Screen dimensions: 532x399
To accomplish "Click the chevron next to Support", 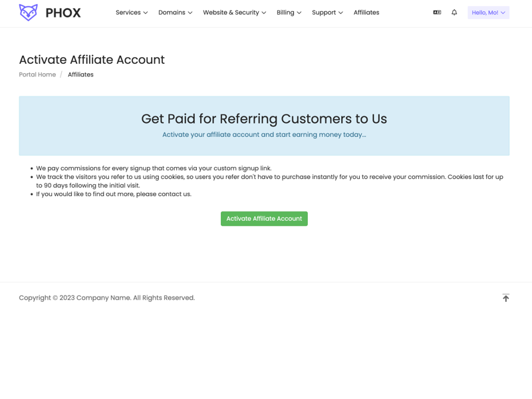I will click(340, 13).
